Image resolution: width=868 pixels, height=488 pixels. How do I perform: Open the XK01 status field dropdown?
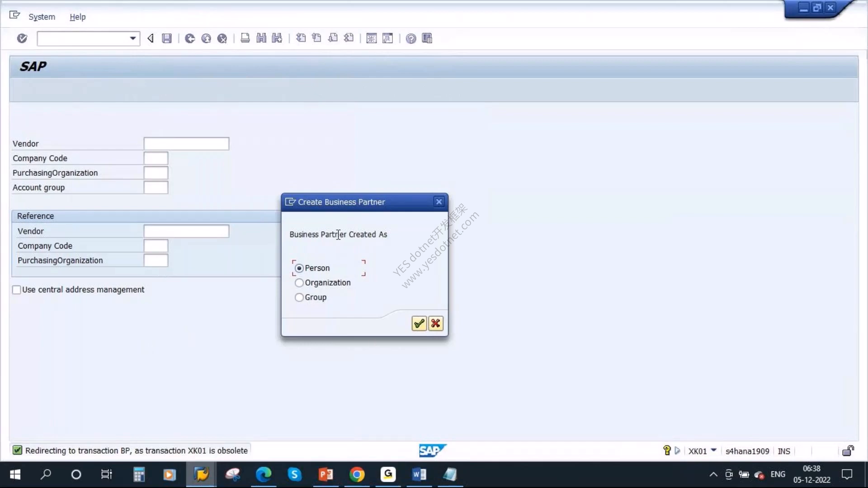click(x=714, y=450)
